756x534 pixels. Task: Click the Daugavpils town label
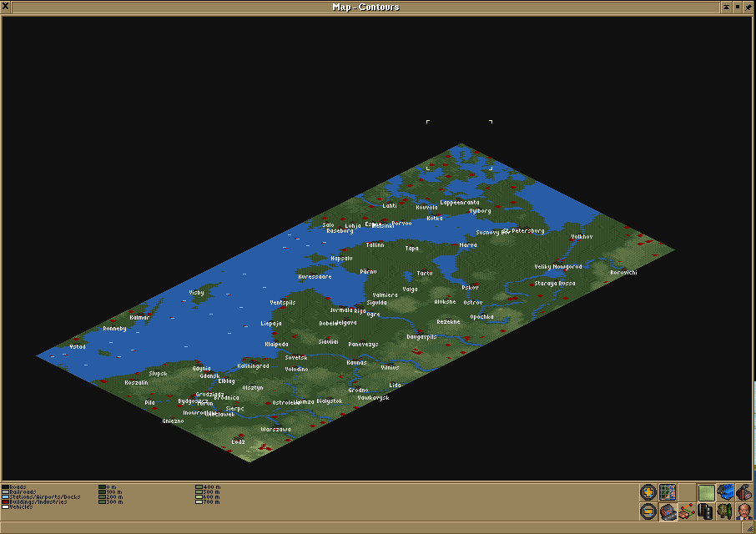pyautogui.click(x=421, y=337)
